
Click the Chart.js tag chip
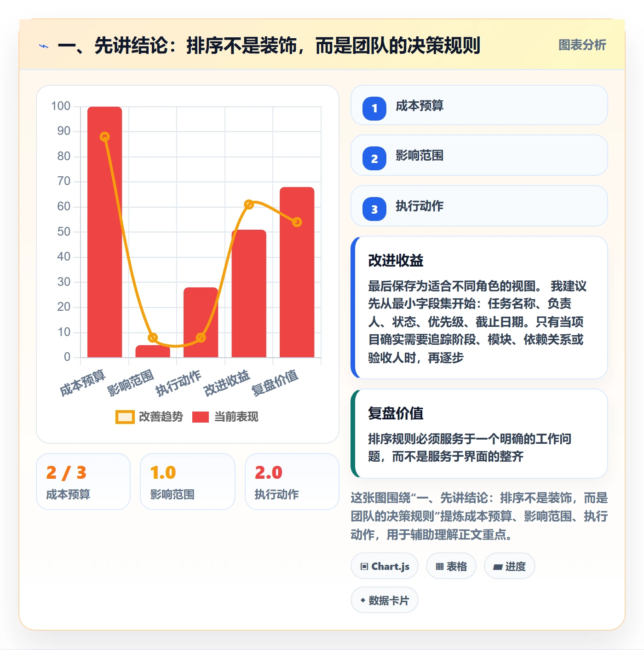(385, 566)
